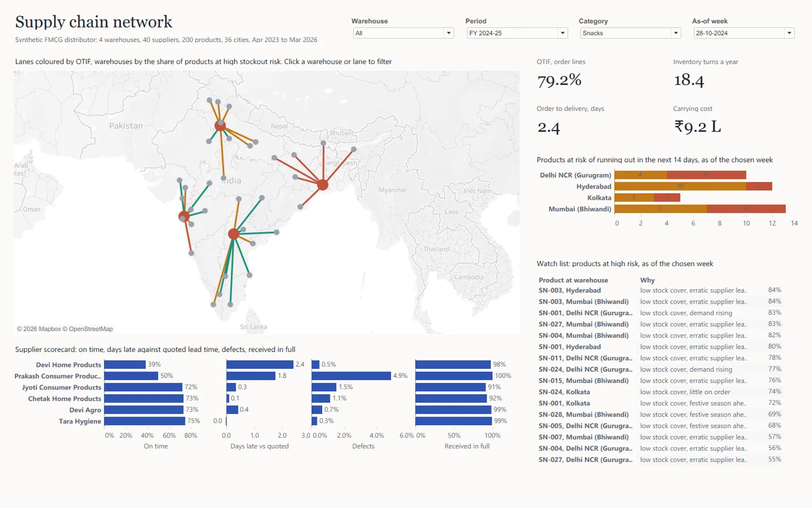Click the 82% risk value in watch list
The height and width of the screenshot is (508, 812).
tap(774, 335)
